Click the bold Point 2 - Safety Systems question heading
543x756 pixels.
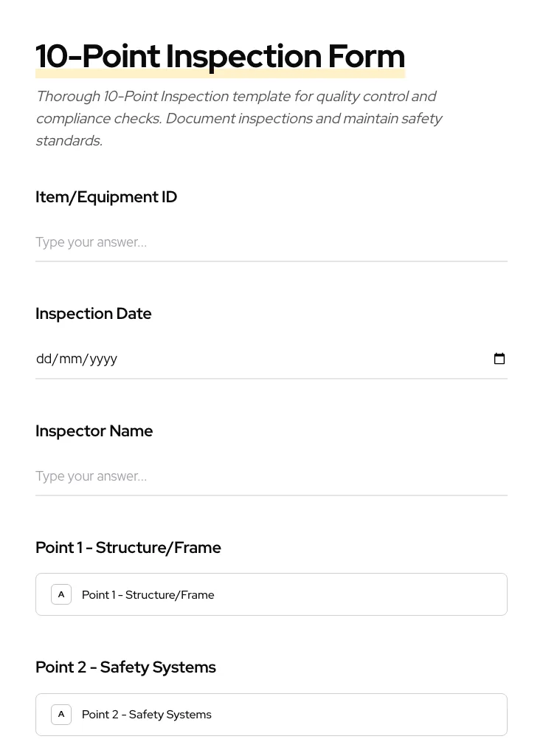(x=125, y=667)
